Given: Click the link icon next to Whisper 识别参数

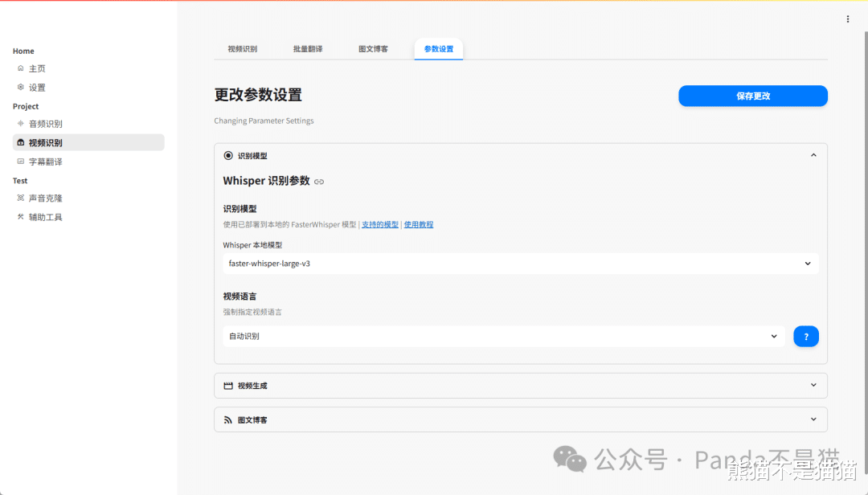Looking at the screenshot, I should [x=319, y=182].
